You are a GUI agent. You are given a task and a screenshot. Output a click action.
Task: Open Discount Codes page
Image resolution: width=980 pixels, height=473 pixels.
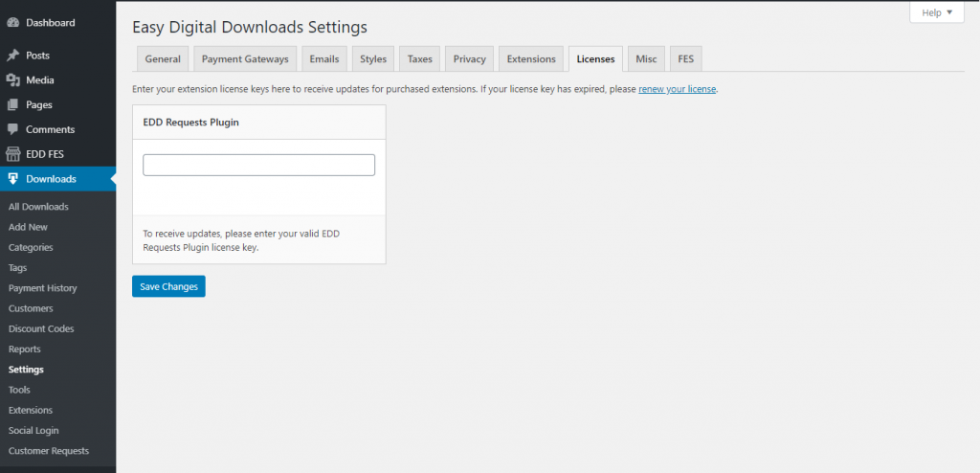(41, 328)
